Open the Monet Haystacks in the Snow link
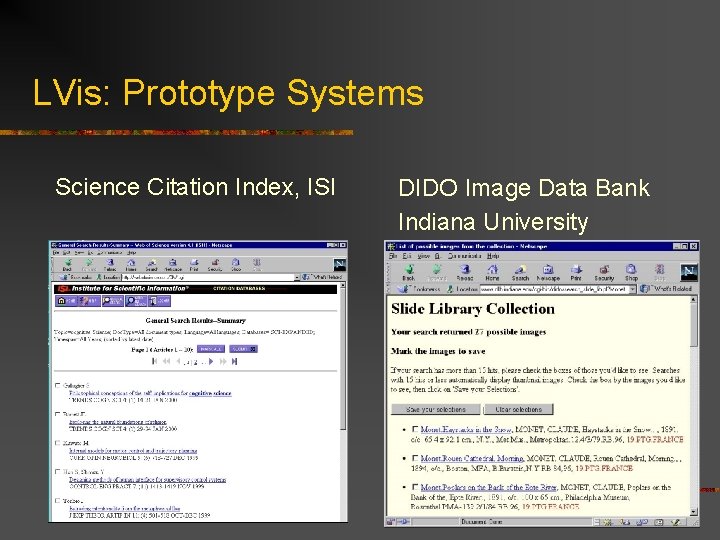This screenshot has height=540, width=720. coord(466,430)
